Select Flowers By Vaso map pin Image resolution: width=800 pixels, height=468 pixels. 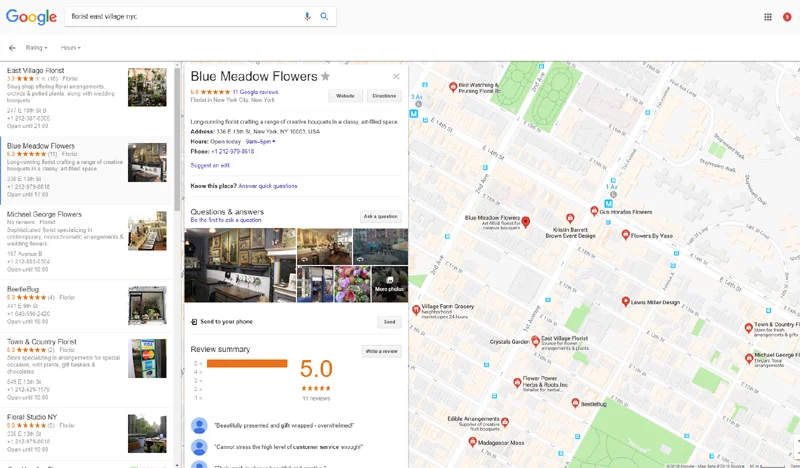pos(626,235)
